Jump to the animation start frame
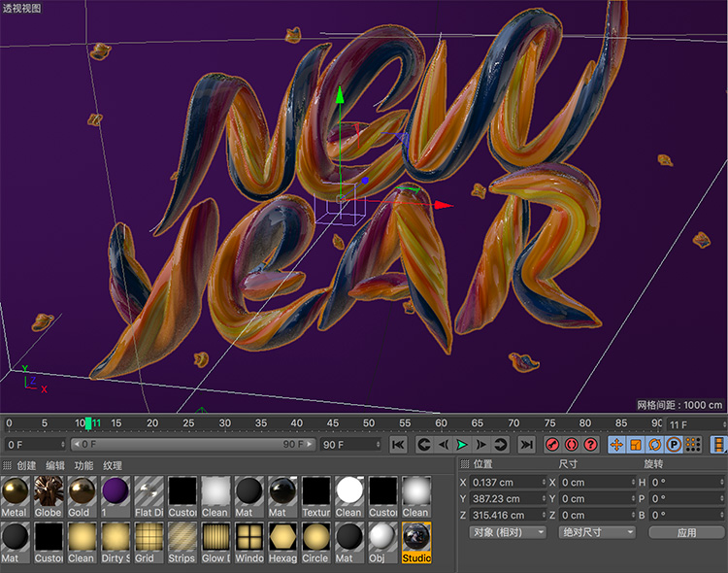The image size is (728, 573). point(398,445)
